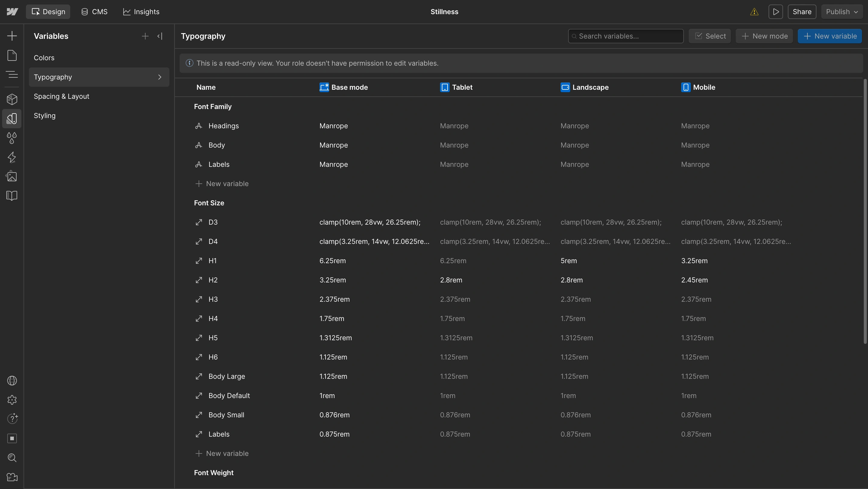The width and height of the screenshot is (868, 489).
Task: Select the H6 variable row name
Action: (213, 357)
